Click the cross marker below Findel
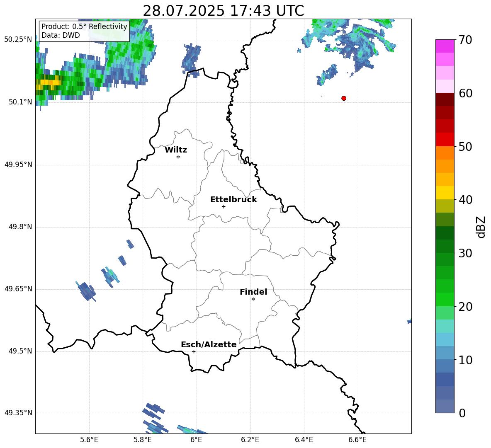491x448 pixels. (x=253, y=299)
